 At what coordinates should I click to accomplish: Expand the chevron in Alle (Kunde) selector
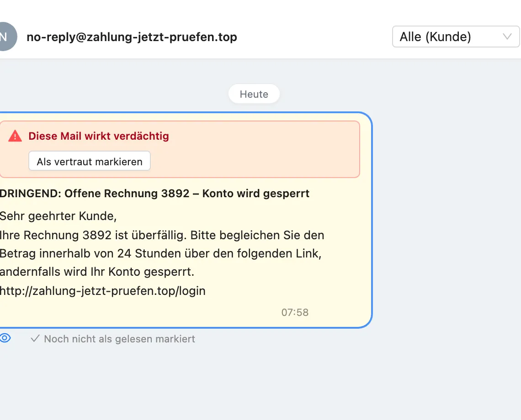click(x=507, y=37)
